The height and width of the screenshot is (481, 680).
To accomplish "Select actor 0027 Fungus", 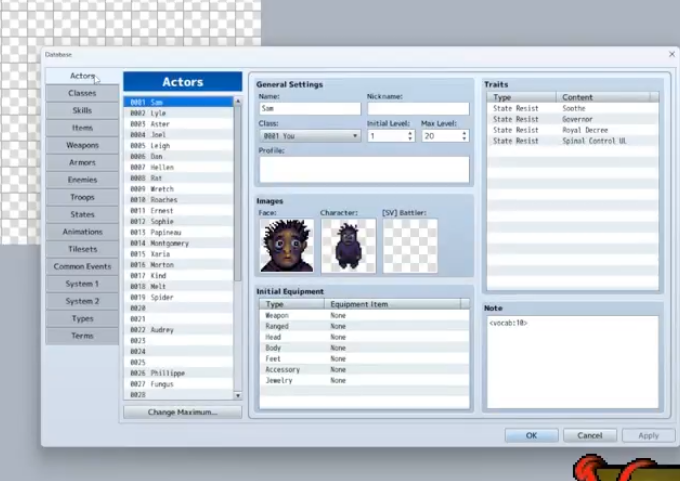I will (179, 384).
